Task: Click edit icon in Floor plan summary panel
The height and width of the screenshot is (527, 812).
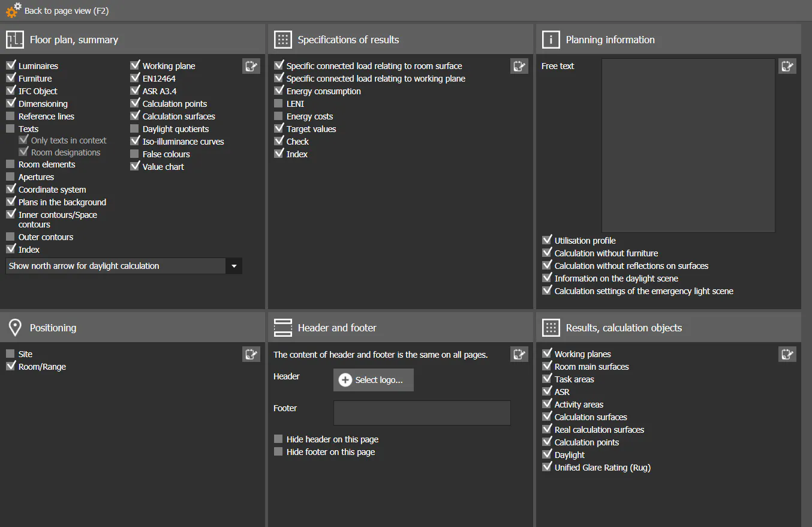Action: (251, 66)
